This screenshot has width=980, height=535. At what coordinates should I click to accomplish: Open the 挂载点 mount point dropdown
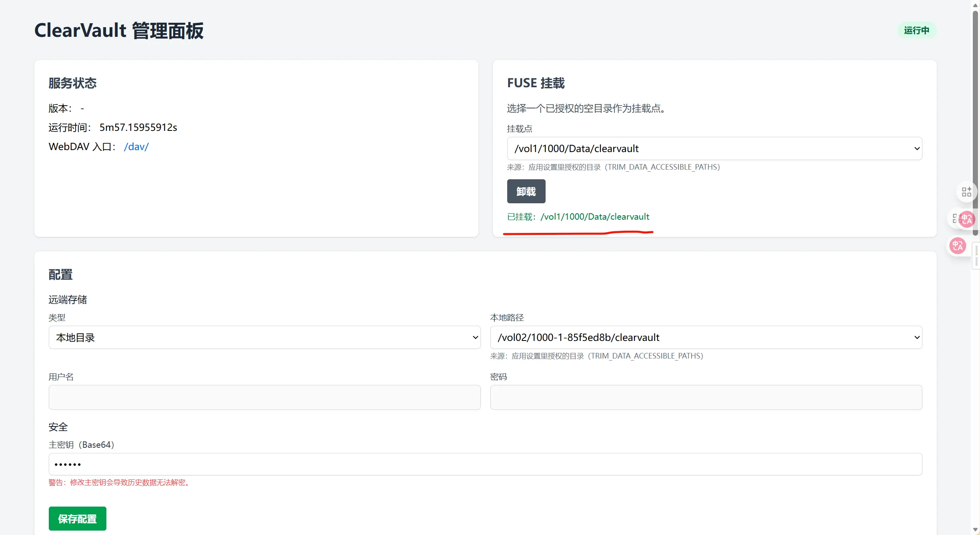tap(714, 148)
